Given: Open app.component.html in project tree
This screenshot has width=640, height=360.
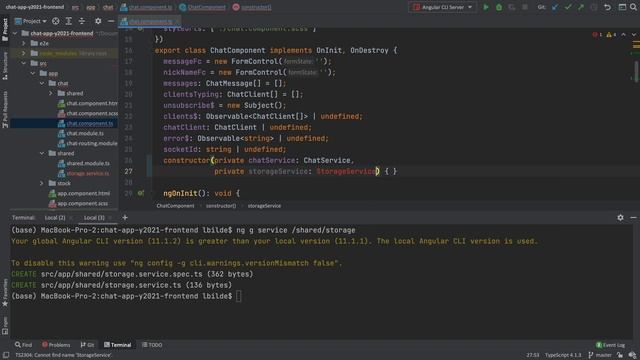Looking at the screenshot, I should (83, 193).
